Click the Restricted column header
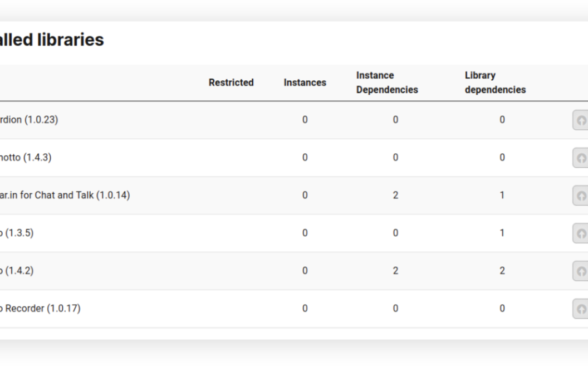 point(231,82)
